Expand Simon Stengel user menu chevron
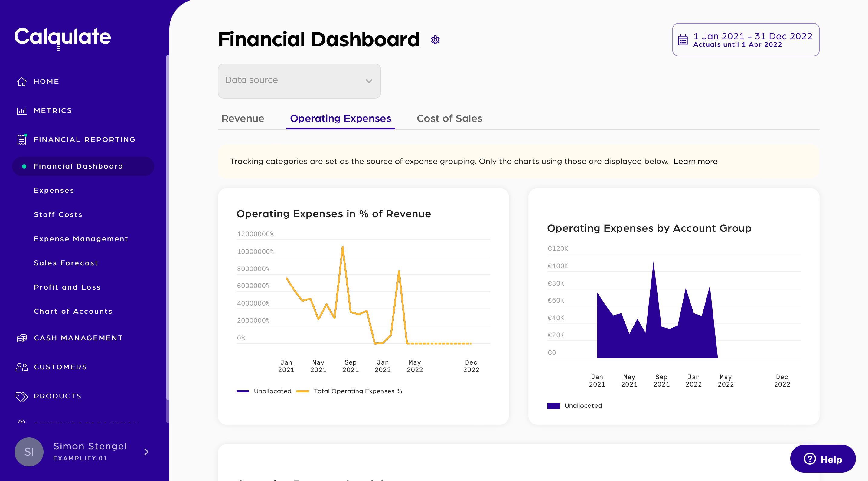868x481 pixels. 146,452
